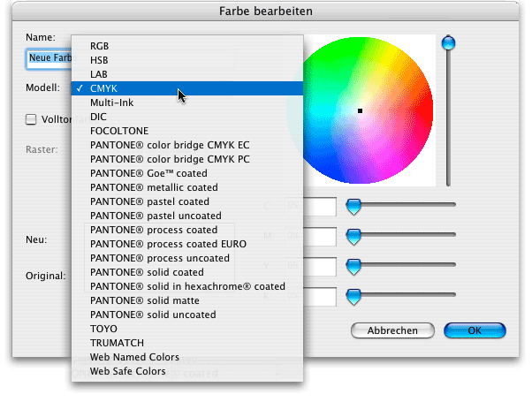Click the Abbrechen button
The width and height of the screenshot is (532, 402).
392,330
